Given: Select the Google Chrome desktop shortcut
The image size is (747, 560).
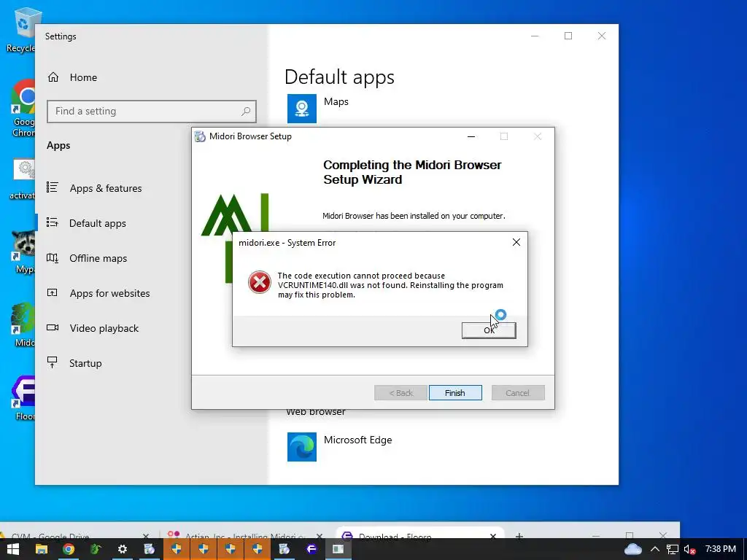Looking at the screenshot, I should coord(23,108).
